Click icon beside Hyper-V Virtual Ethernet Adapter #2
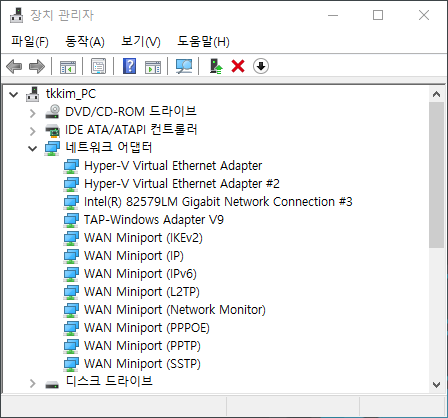This screenshot has width=448, height=418. pyautogui.click(x=71, y=184)
